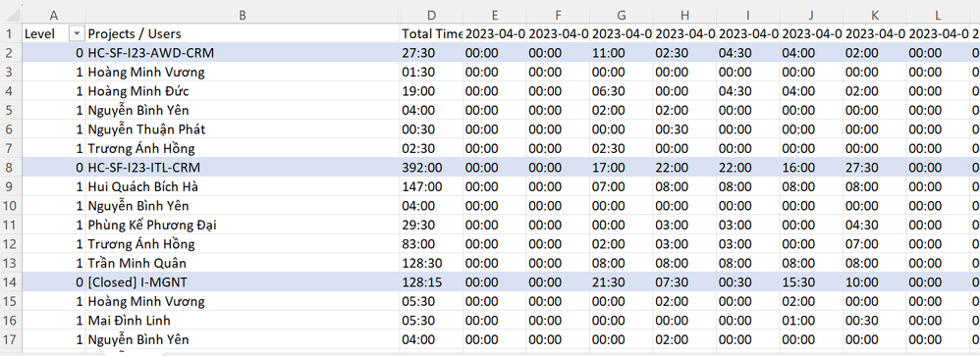Select Hoàng Minh Vương in row 15
Viewport: 980px width, 356px height.
tap(243, 302)
